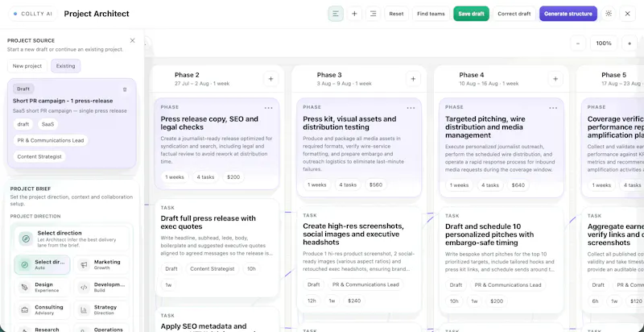This screenshot has height=332, width=644.
Task: Click Content Strategist chip on press release task
Action: pyautogui.click(x=213, y=268)
